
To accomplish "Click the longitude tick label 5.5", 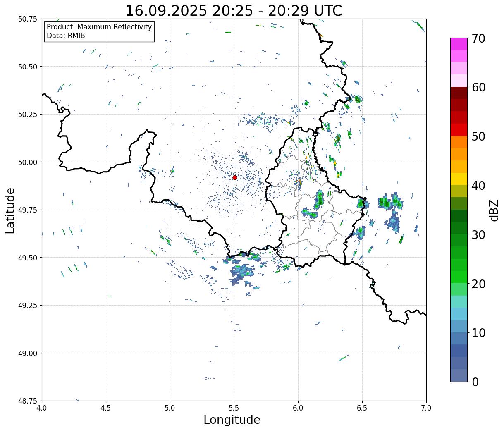I will [x=234, y=408].
